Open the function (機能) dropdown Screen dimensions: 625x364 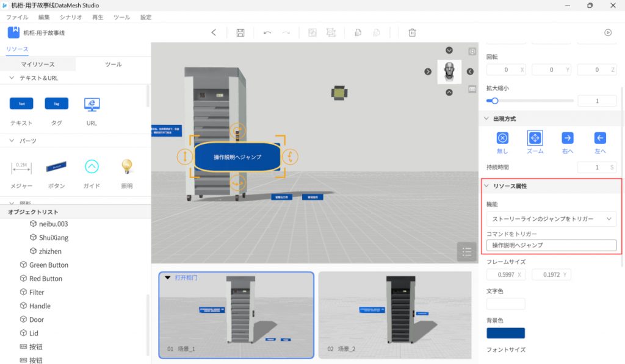551,219
